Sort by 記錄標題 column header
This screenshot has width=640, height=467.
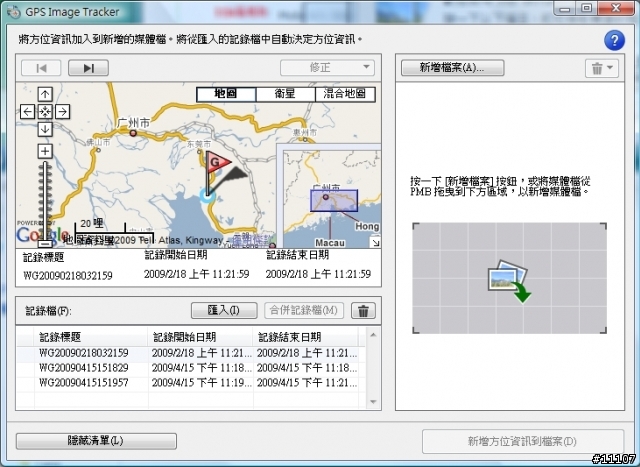(91, 337)
